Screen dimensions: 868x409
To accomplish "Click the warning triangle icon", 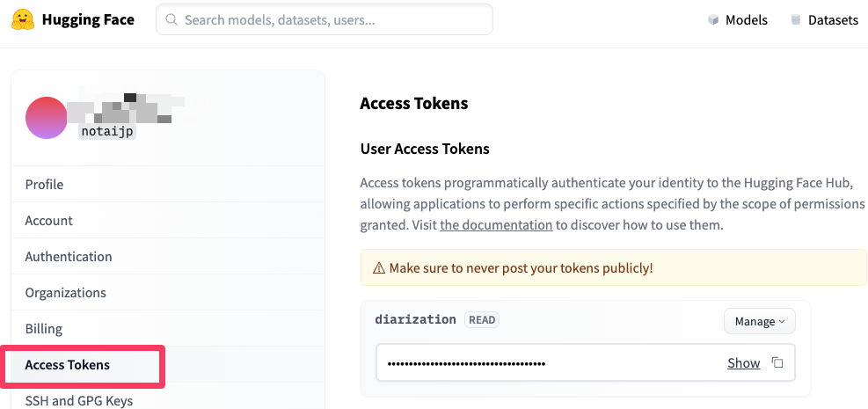I will pyautogui.click(x=379, y=267).
